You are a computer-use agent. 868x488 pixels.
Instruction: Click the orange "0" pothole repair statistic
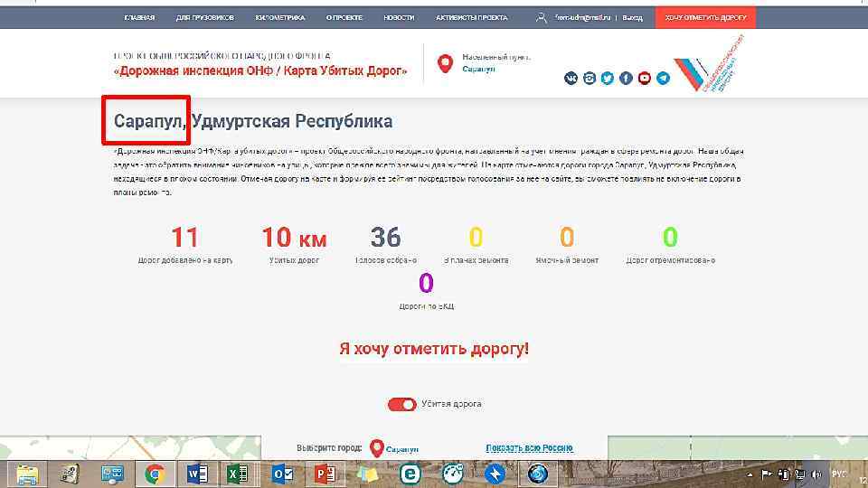click(x=567, y=238)
